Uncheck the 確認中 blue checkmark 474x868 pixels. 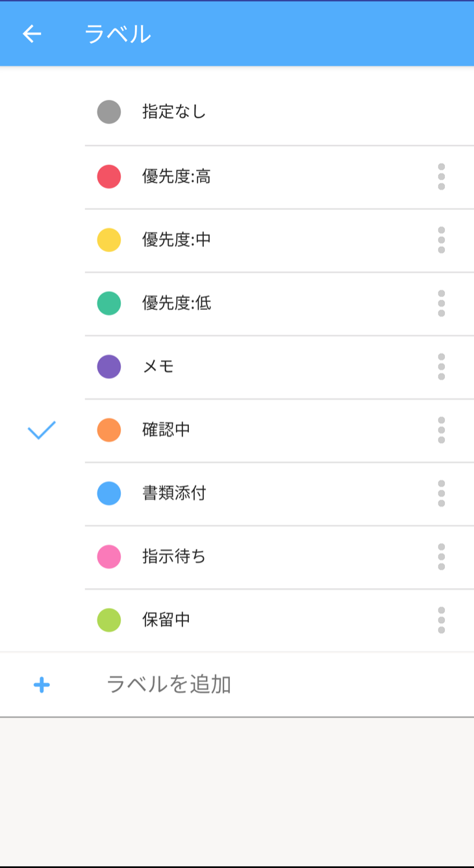point(42,430)
